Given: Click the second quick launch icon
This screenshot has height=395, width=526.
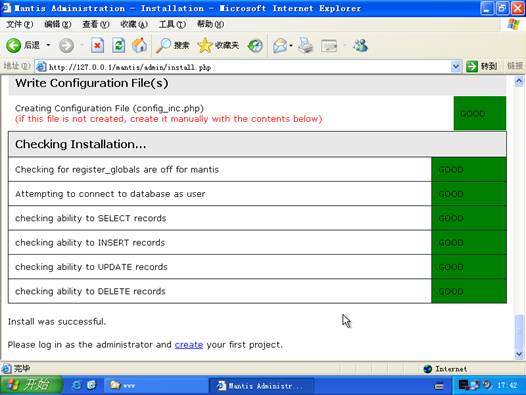Looking at the screenshot, I should click(92, 385).
